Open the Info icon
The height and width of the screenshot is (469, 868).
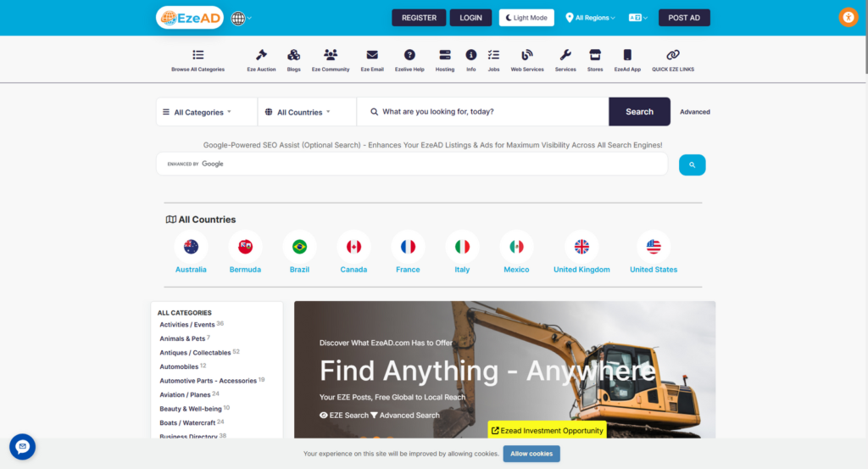[x=471, y=55]
